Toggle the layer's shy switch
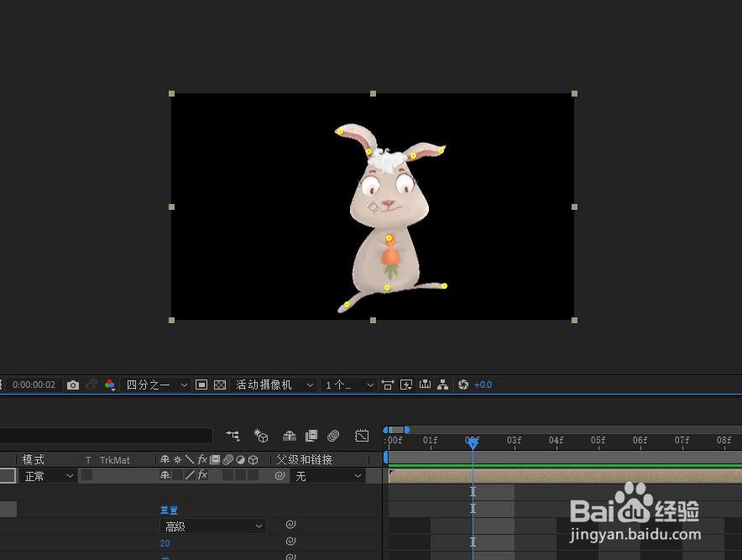This screenshot has height=560, width=742. (x=165, y=475)
